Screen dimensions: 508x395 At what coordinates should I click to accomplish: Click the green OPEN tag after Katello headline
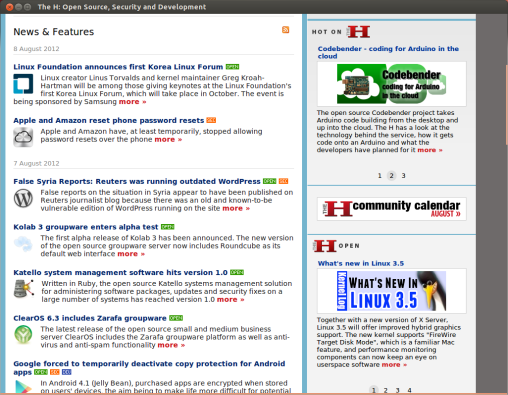237,272
